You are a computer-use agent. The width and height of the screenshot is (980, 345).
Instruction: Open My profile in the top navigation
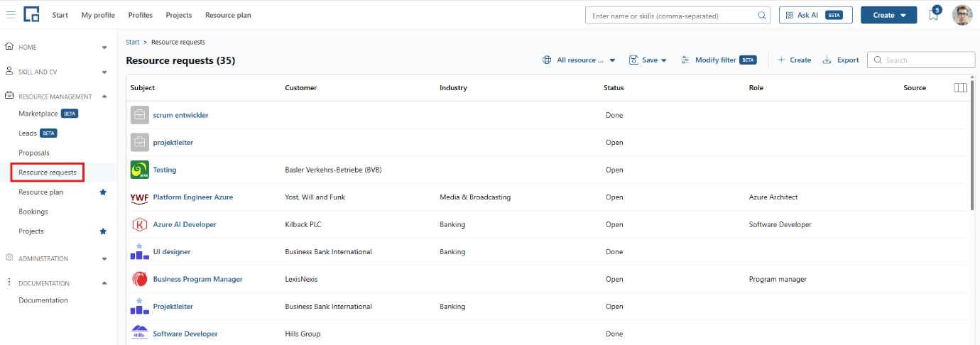[x=98, y=15]
